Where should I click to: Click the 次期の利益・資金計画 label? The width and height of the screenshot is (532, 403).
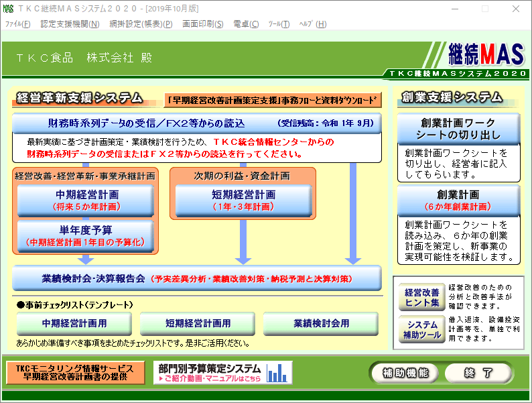[243, 176]
